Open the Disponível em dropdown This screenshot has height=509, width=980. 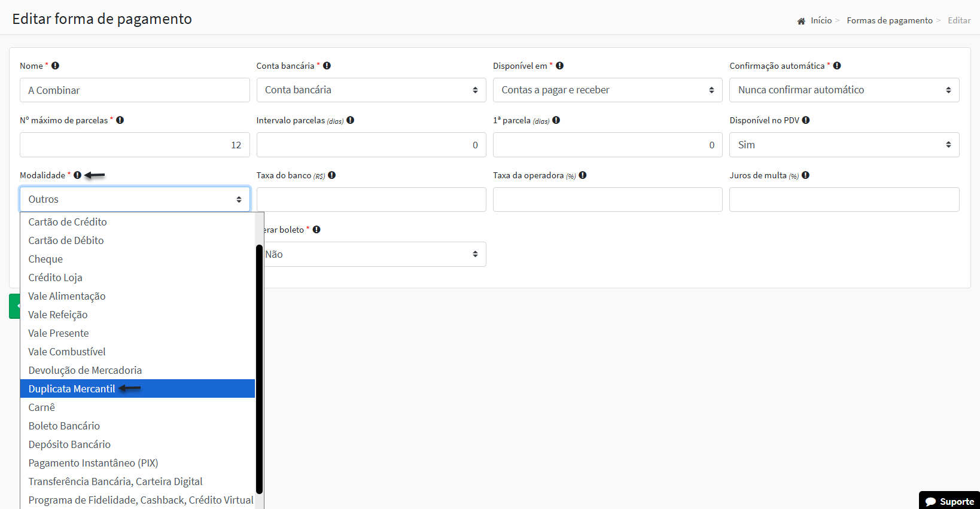tap(607, 90)
